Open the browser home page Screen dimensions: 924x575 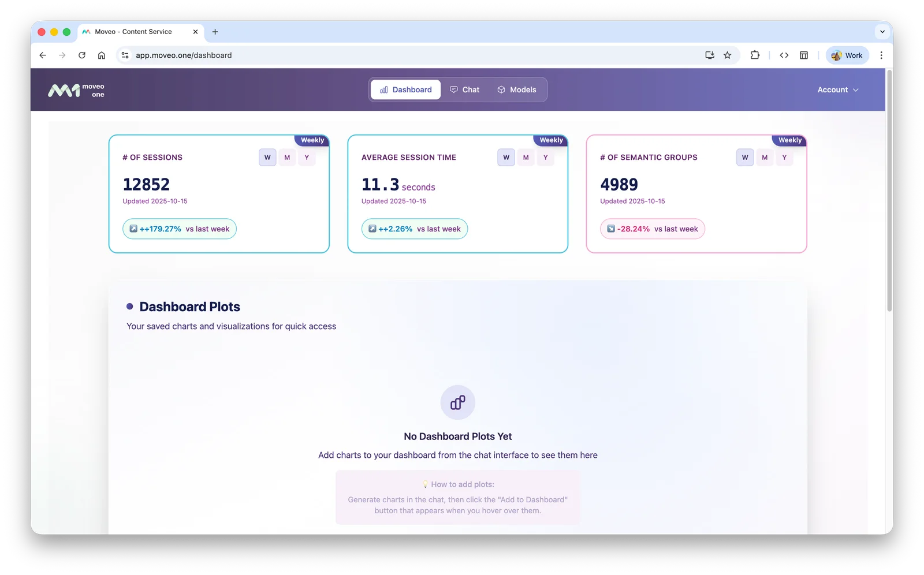(102, 55)
